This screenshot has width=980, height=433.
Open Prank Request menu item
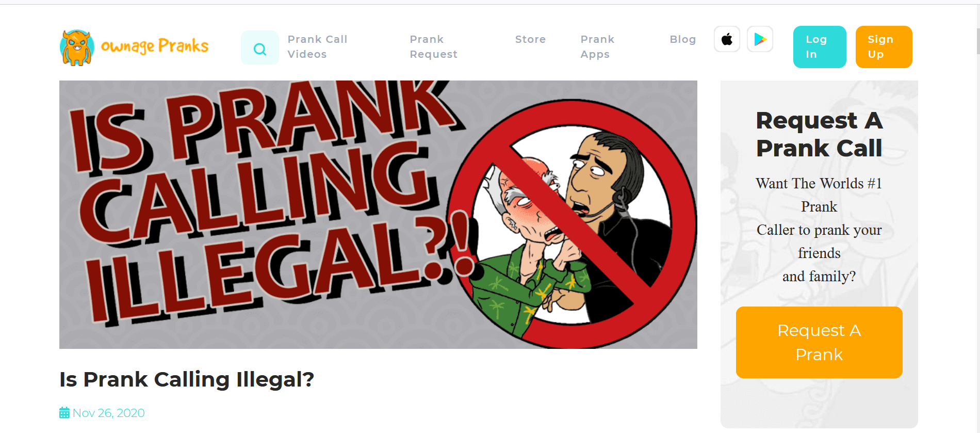[x=433, y=46]
